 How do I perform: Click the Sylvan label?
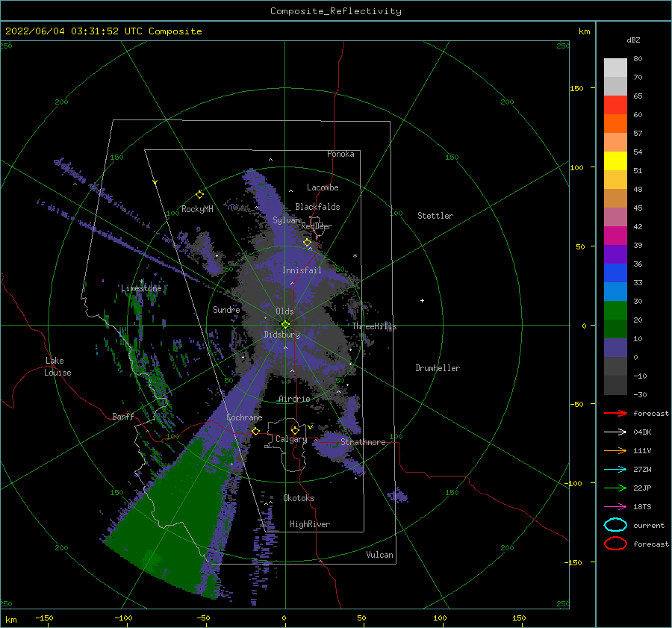pyautogui.click(x=286, y=220)
